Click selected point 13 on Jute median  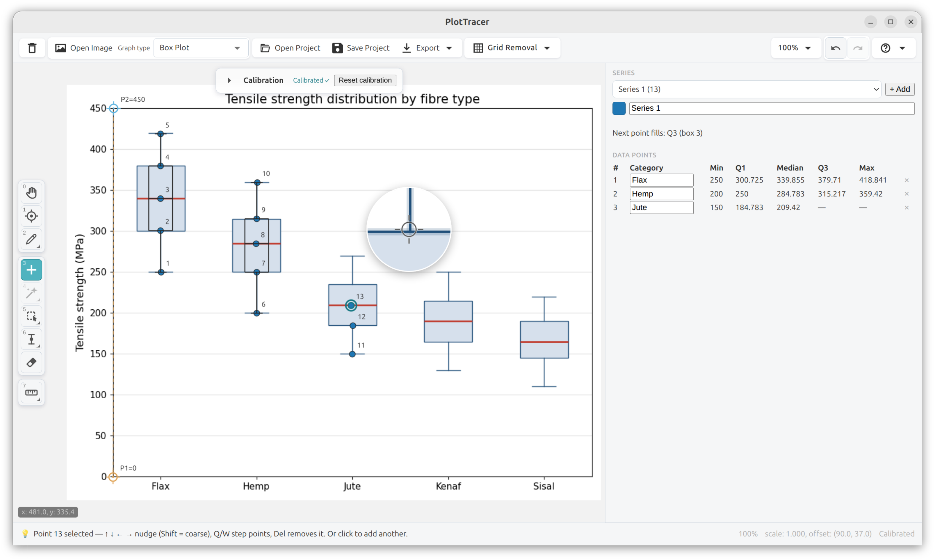[351, 305]
